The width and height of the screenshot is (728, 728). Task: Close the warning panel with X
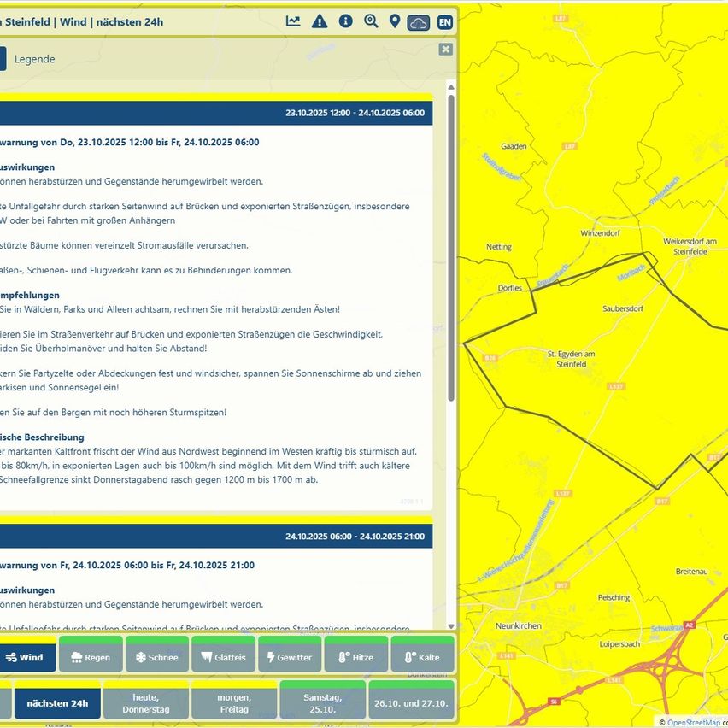[x=445, y=50]
